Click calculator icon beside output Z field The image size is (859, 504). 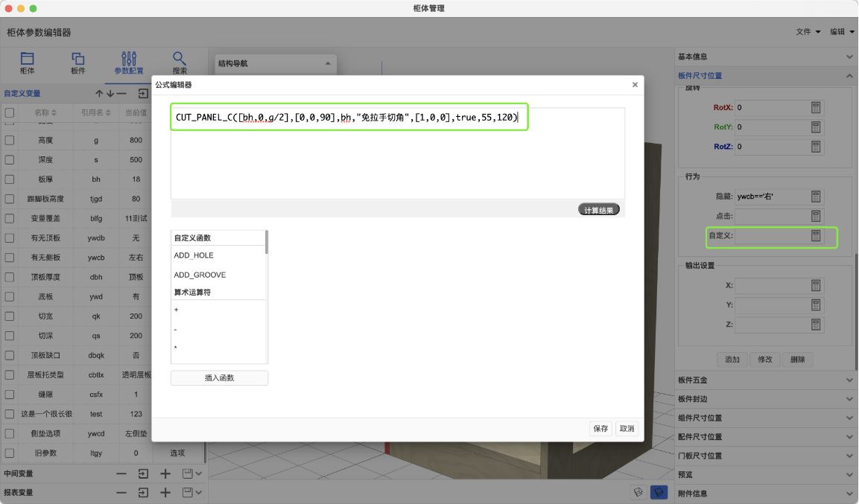[816, 325]
